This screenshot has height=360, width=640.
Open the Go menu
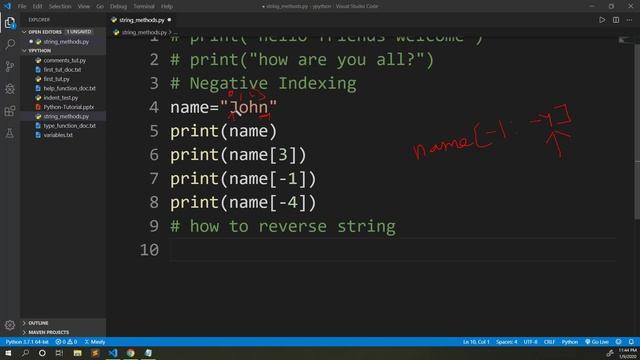point(100,6)
